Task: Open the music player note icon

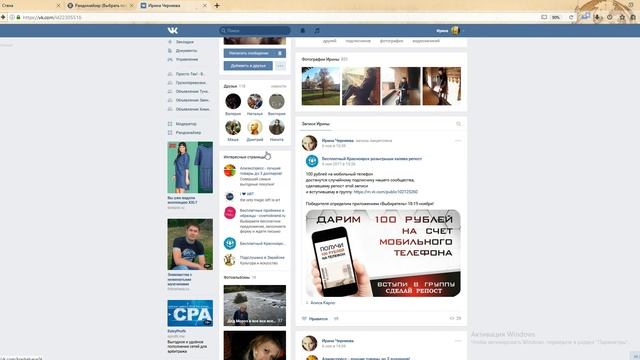Action: click(x=317, y=31)
